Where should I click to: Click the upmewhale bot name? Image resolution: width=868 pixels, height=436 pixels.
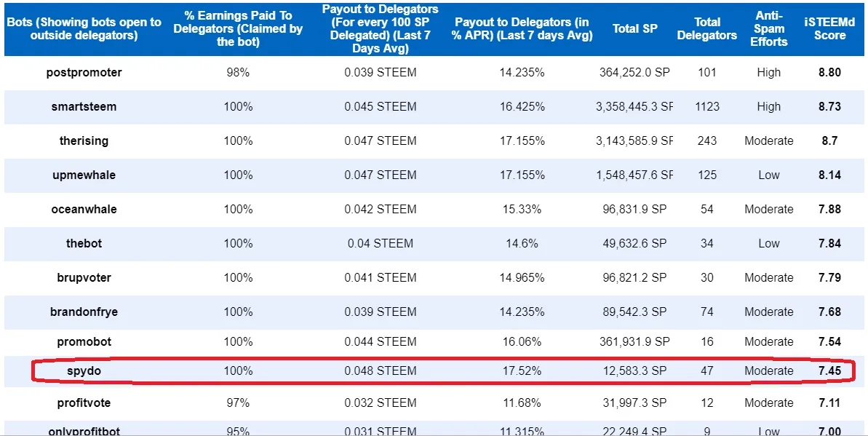tap(84, 175)
